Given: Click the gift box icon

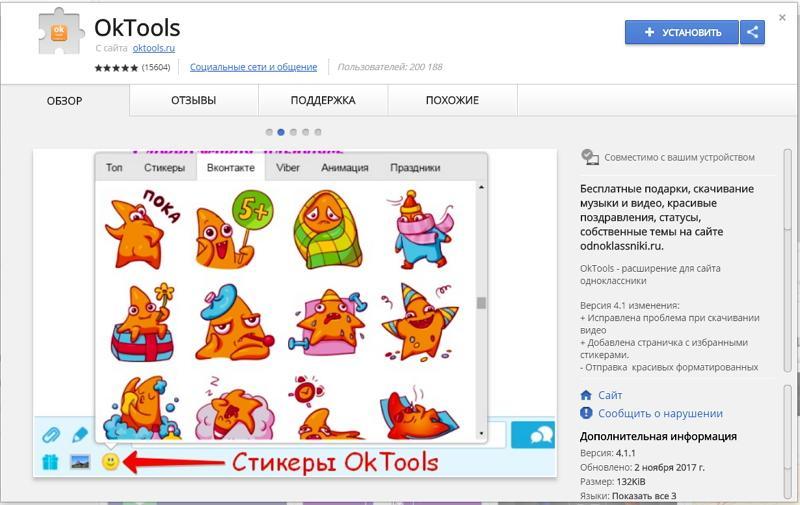Looking at the screenshot, I should pyautogui.click(x=50, y=462).
